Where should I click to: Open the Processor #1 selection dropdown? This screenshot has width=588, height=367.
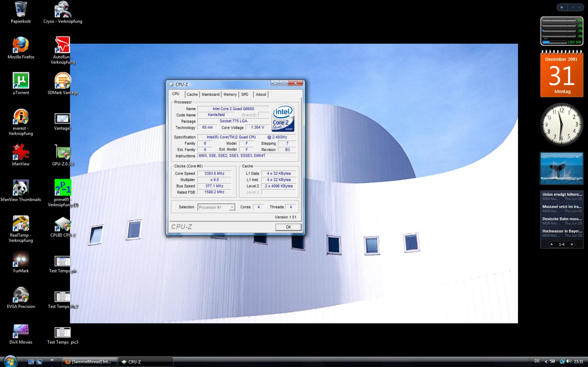pyautogui.click(x=216, y=207)
